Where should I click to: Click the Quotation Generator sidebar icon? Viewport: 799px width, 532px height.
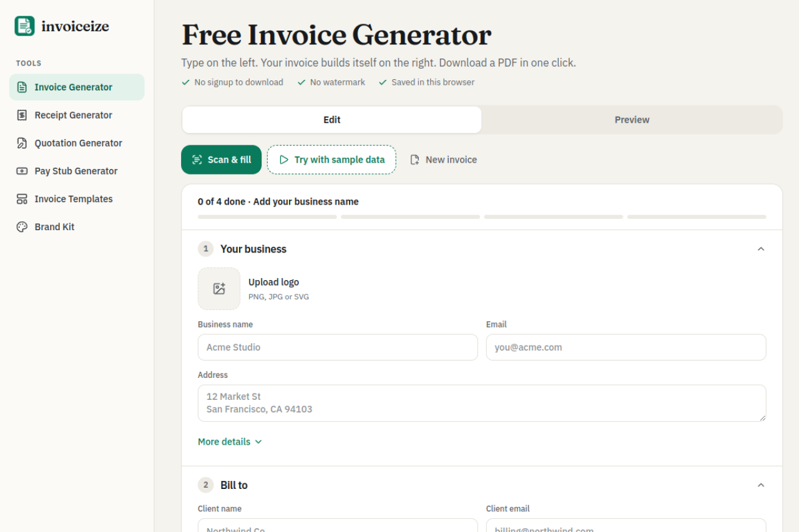22,143
